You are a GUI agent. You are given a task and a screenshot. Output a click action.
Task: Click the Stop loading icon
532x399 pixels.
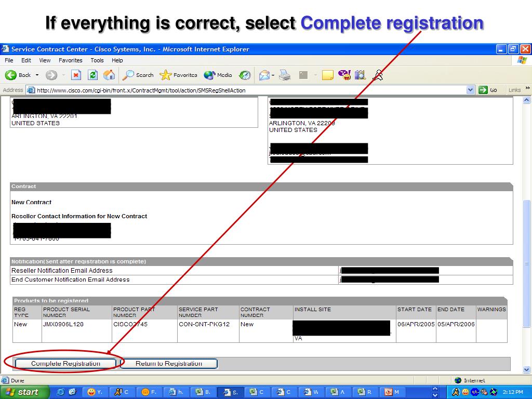[76, 75]
